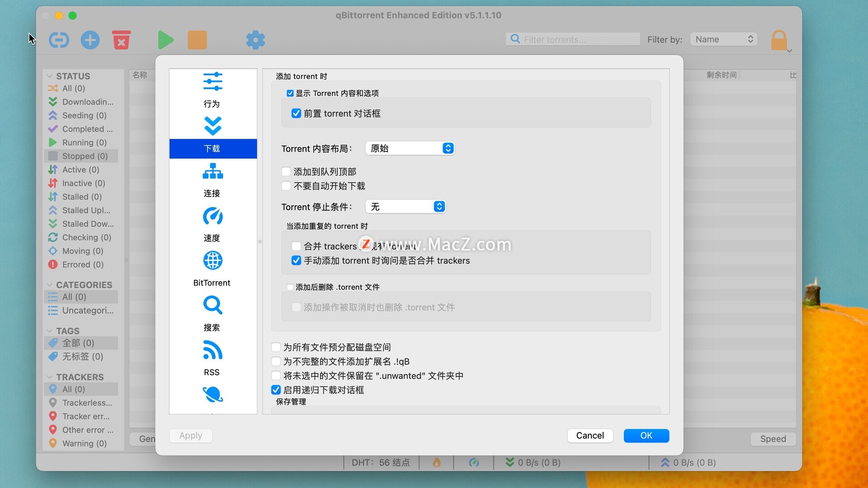Enable 添加到队列顶部 checkbox
Screen dimensions: 868x488
[x=286, y=172]
